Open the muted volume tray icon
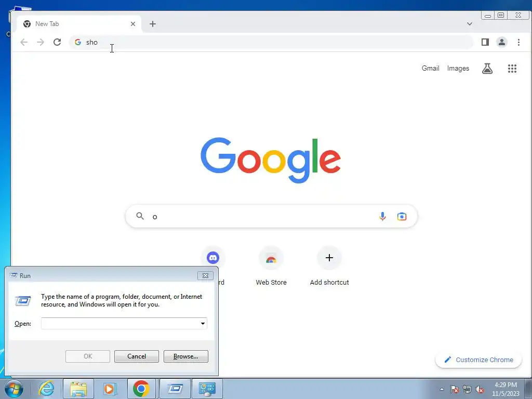532x399 pixels. (x=480, y=389)
